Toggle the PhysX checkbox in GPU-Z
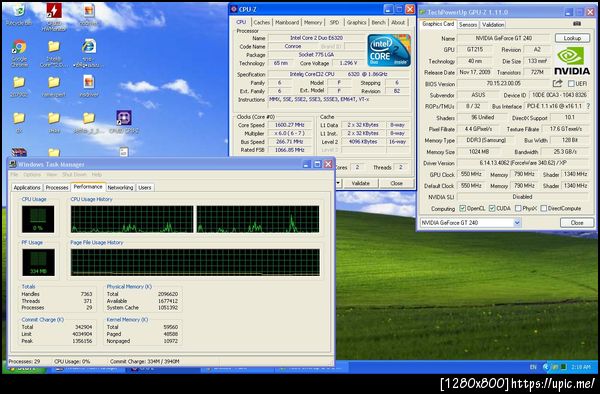600x394 pixels. click(518, 208)
